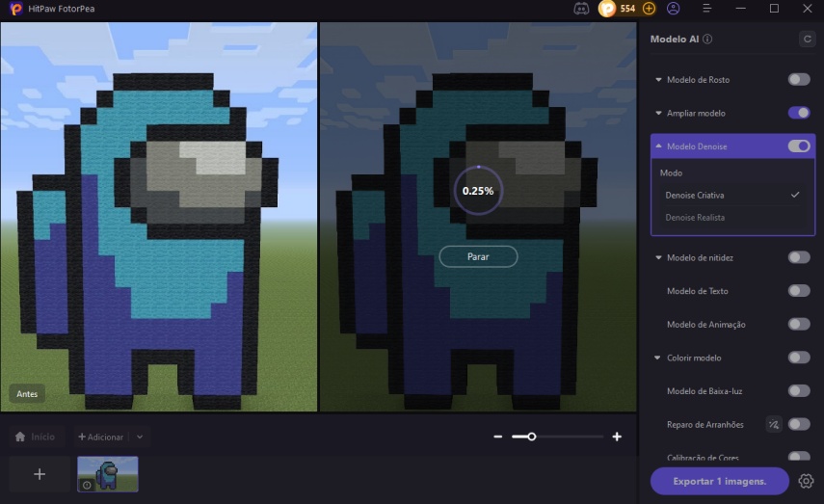
Task: Click the Modelo de Animação label
Action: tap(706, 324)
